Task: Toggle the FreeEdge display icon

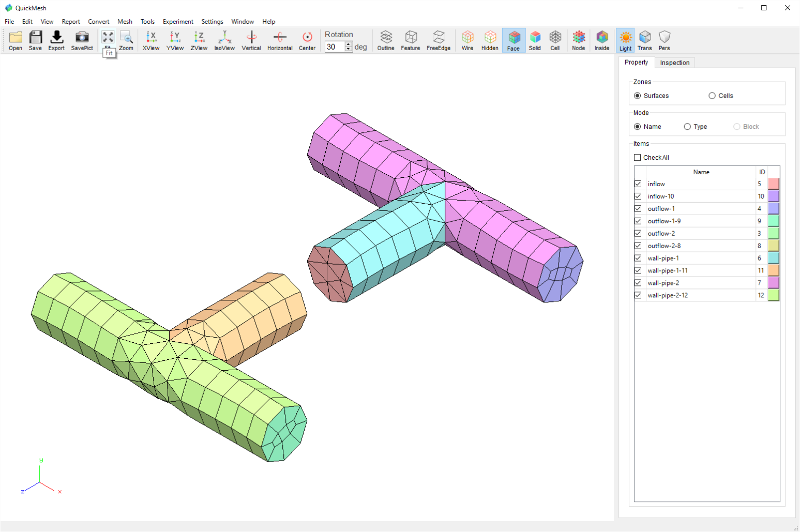Action: pyautogui.click(x=439, y=40)
